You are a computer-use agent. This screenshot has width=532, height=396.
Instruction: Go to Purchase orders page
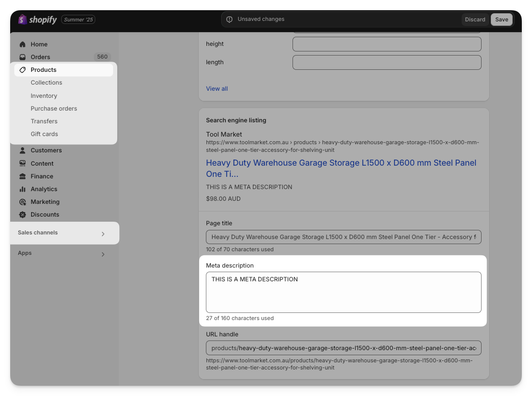click(x=54, y=109)
